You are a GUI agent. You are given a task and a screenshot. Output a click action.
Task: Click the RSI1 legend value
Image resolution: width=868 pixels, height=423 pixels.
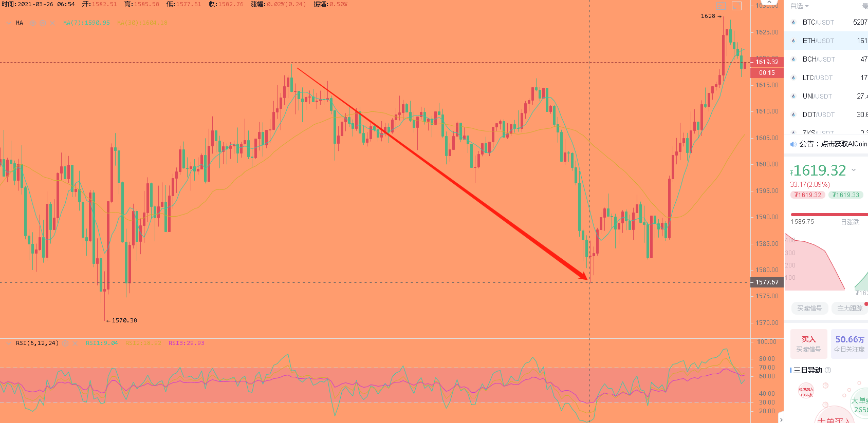[x=102, y=343]
